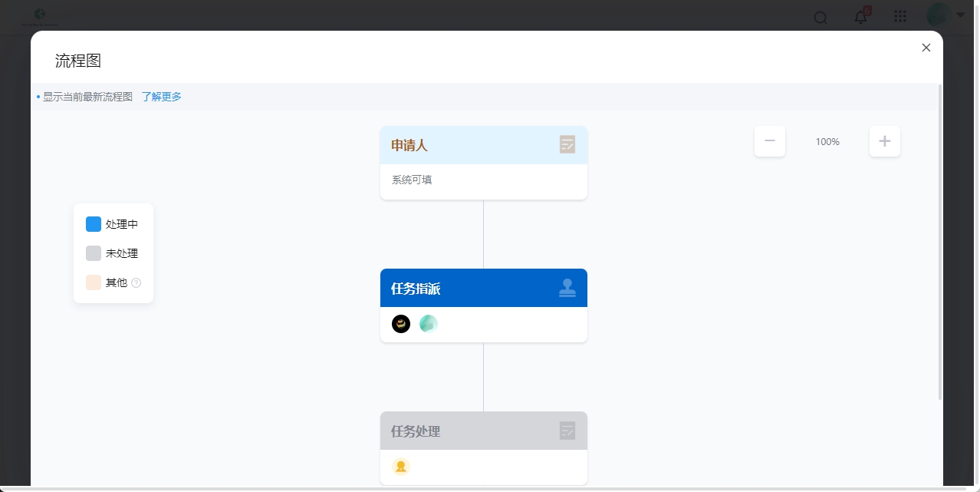
Task: Click the gray 未处理 legend swatch
Action: (94, 253)
